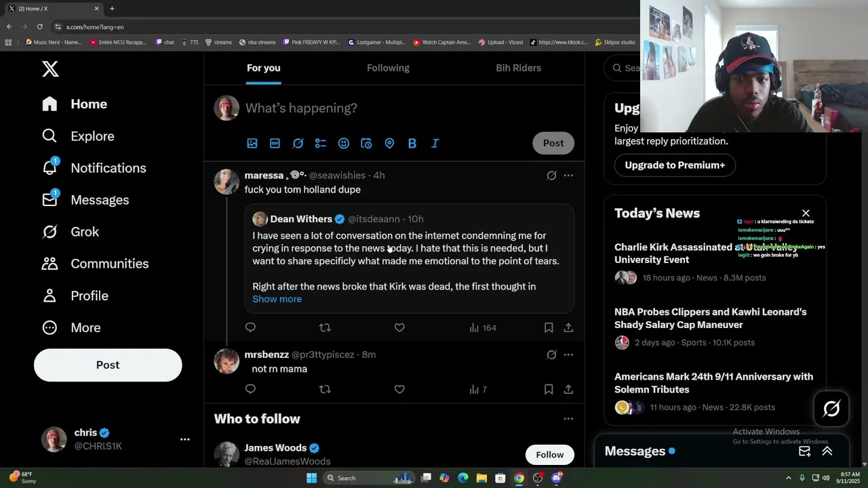Click Upgrade to Premium+ button
This screenshot has height=488, width=868.
pos(675,165)
